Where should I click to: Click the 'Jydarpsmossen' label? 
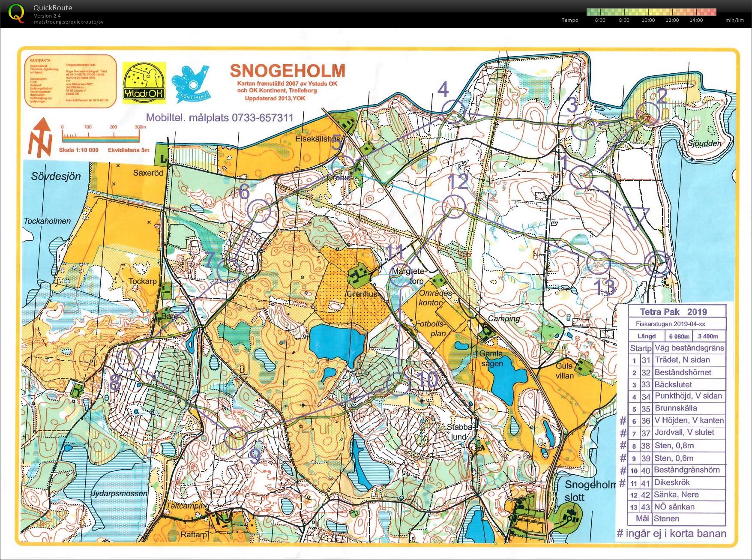119,493
